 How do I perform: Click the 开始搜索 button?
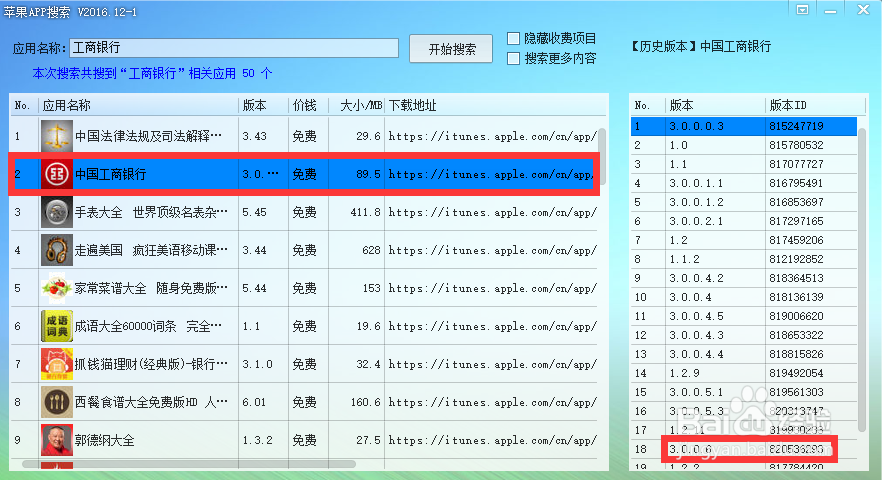point(451,49)
